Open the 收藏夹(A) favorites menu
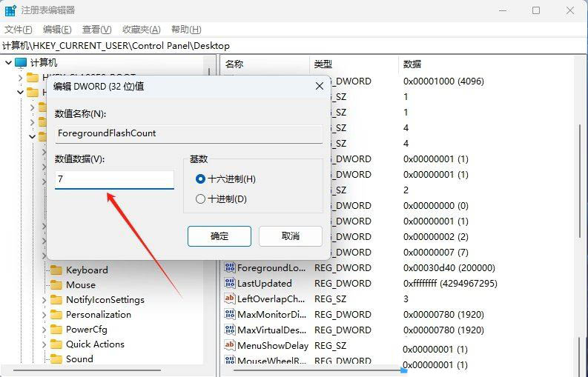Image resolution: width=588 pixels, height=377 pixels. (141, 30)
